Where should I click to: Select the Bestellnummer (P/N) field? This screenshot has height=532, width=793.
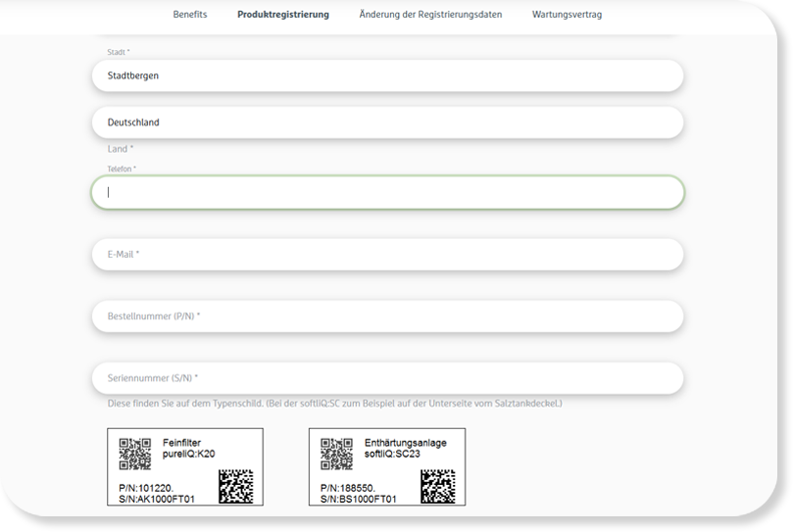coord(387,316)
